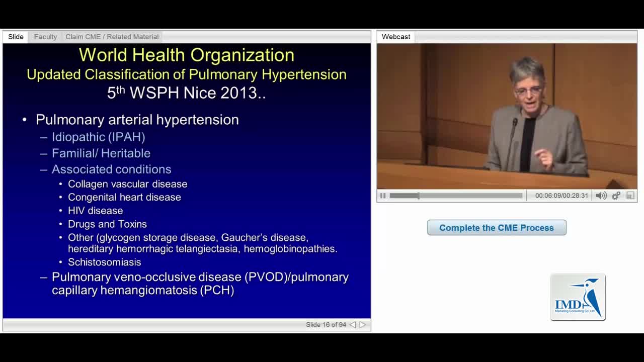Select the Slide tab
The height and width of the screenshot is (362, 644).
coord(16,37)
